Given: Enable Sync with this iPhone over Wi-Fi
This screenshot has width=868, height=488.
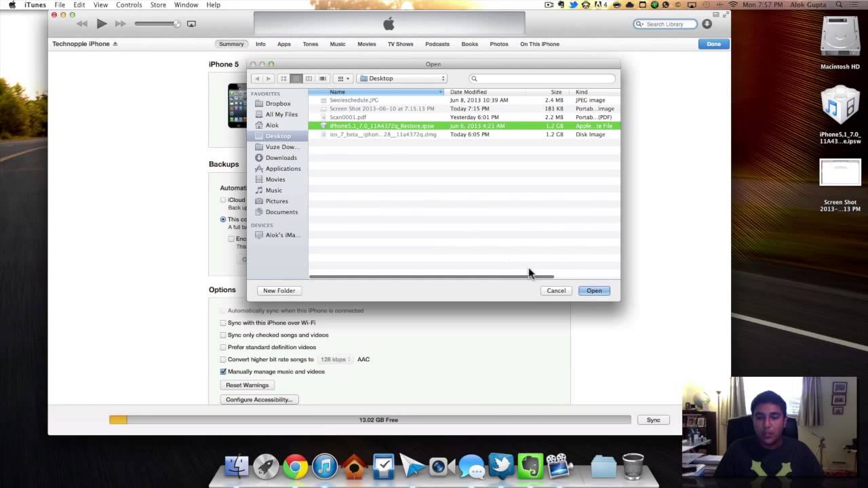Looking at the screenshot, I should [x=223, y=323].
